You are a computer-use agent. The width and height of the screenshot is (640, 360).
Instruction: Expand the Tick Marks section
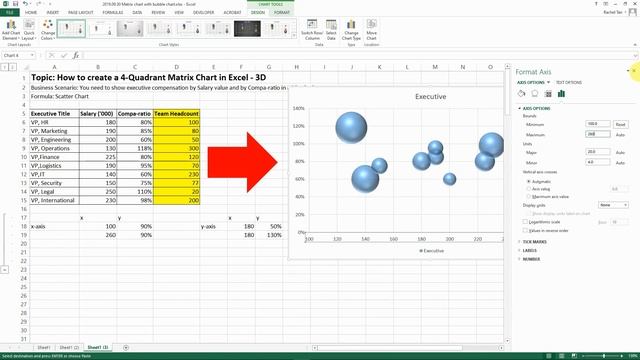(x=520, y=242)
